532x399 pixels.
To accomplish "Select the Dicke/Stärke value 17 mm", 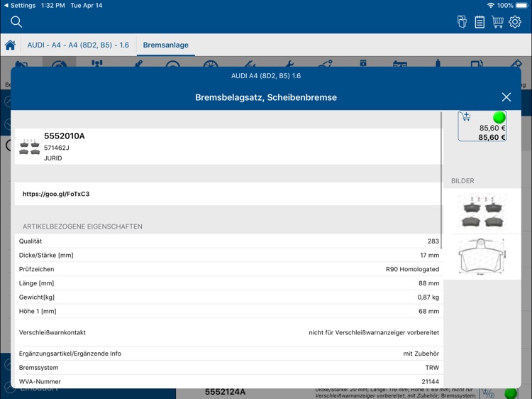I will click(430, 255).
